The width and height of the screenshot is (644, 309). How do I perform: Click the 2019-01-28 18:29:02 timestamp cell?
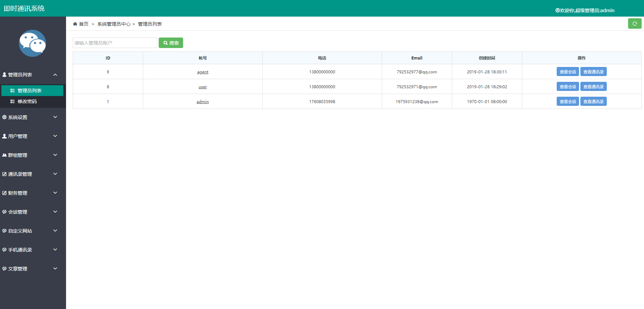(x=487, y=87)
